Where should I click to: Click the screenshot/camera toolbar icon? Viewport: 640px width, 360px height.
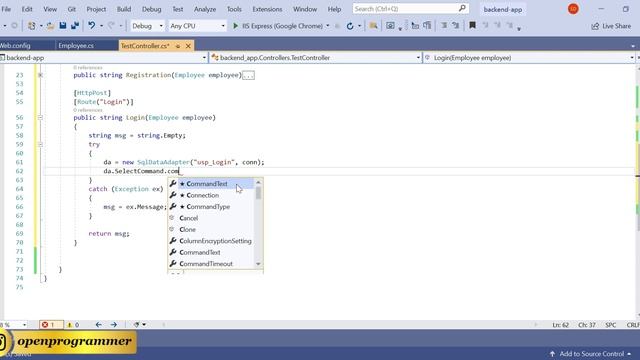click(x=390, y=26)
